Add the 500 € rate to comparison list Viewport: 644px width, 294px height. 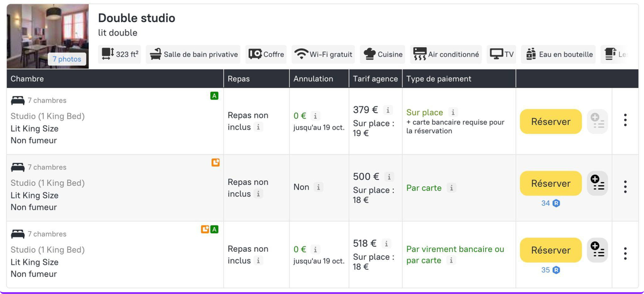(597, 183)
